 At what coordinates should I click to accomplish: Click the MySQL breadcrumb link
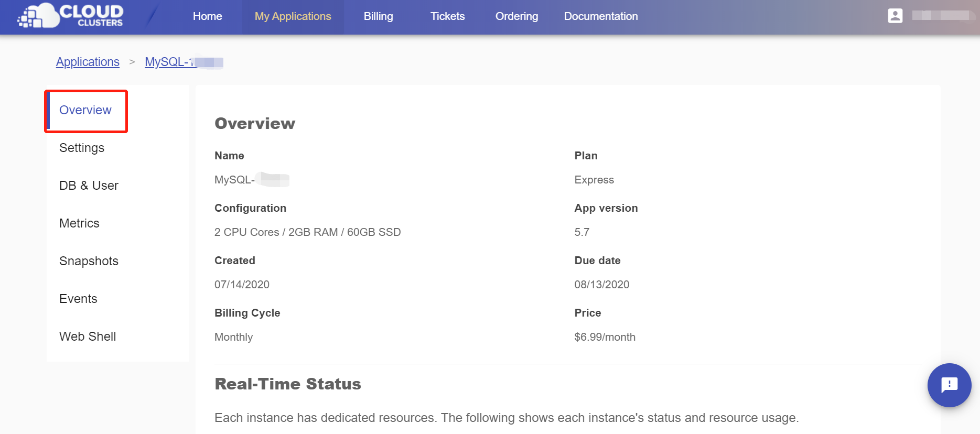(x=184, y=62)
